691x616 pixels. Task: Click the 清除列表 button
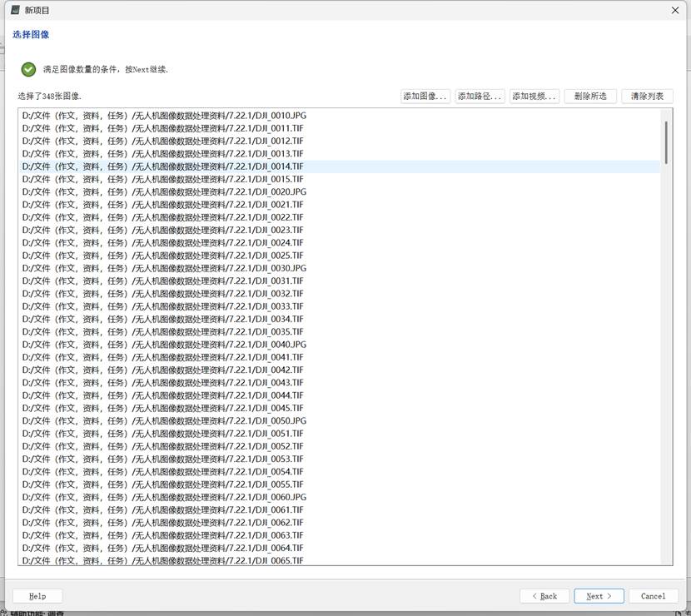[x=647, y=96]
